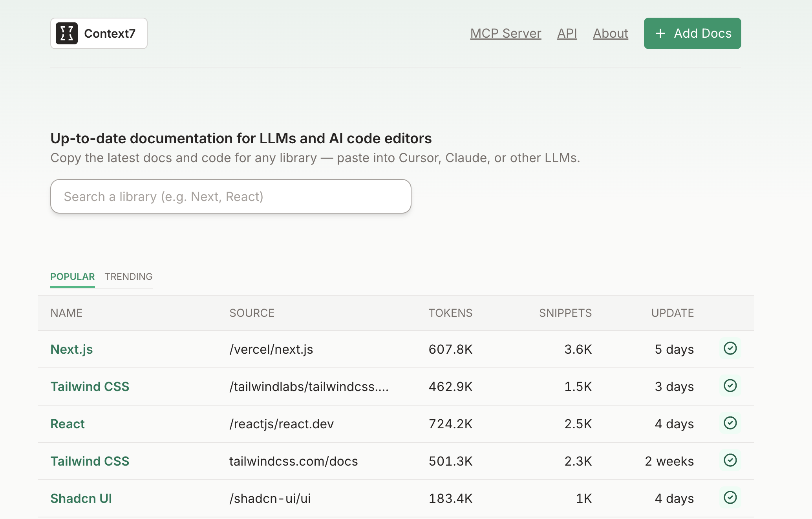Click the Context7 logo icon
The width and height of the screenshot is (812, 519).
pyautogui.click(x=67, y=33)
